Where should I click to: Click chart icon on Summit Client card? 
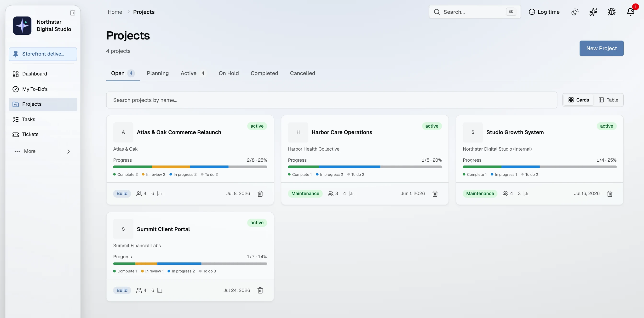pos(160,290)
